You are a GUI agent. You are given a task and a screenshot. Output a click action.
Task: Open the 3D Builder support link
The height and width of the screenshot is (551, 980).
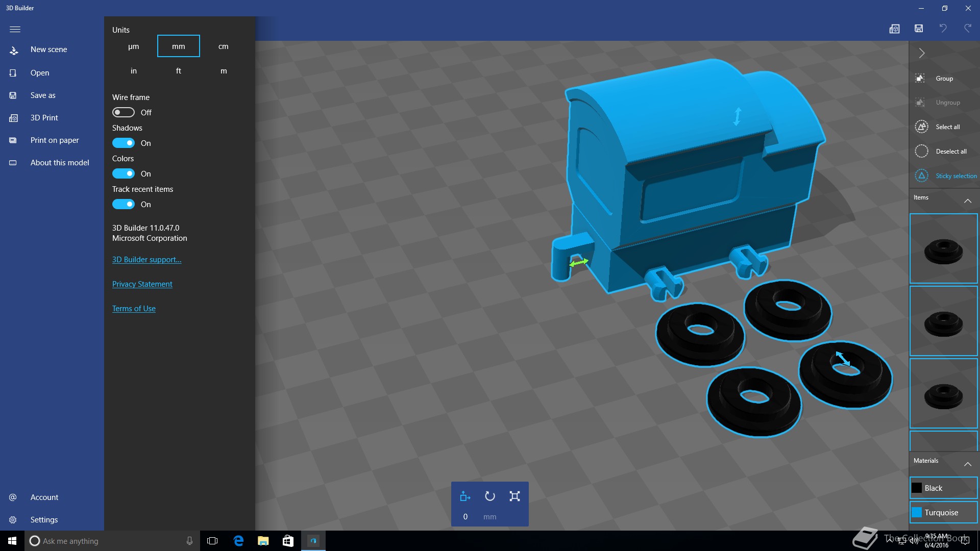point(147,260)
